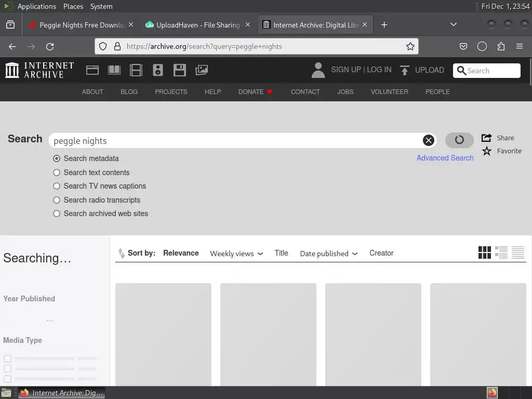Click the Share icon
Viewport: 532px width, 399px height.
click(486, 138)
